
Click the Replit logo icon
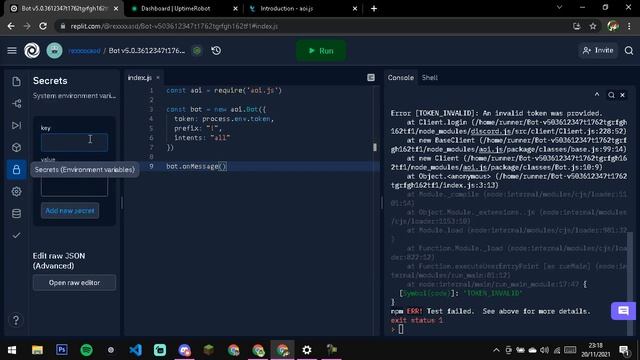[x=32, y=51]
